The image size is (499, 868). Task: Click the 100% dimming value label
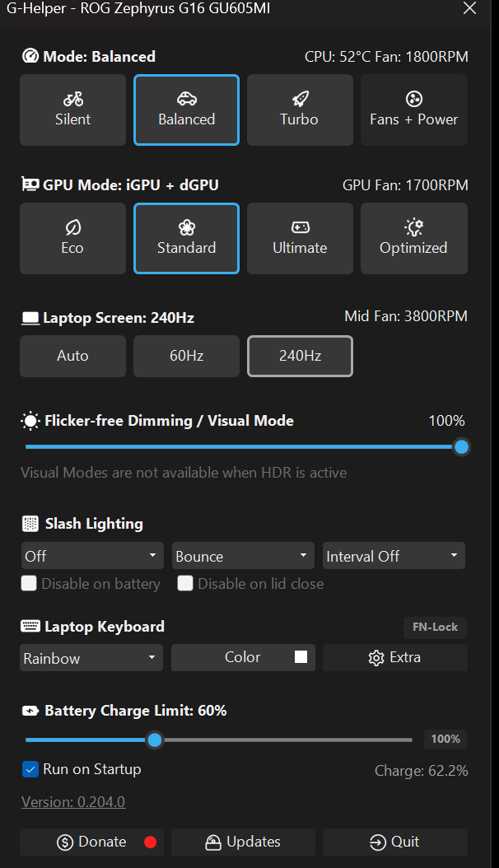pyautogui.click(x=446, y=421)
